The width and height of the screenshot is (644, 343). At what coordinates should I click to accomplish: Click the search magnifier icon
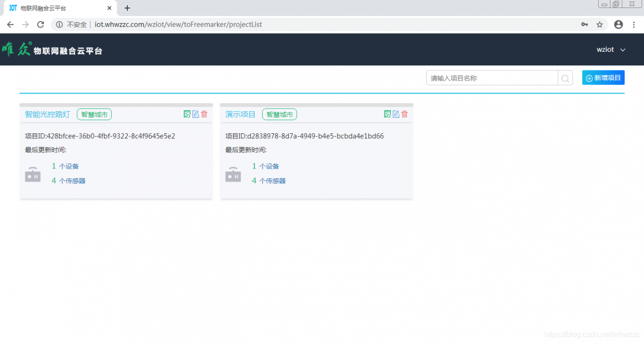565,78
